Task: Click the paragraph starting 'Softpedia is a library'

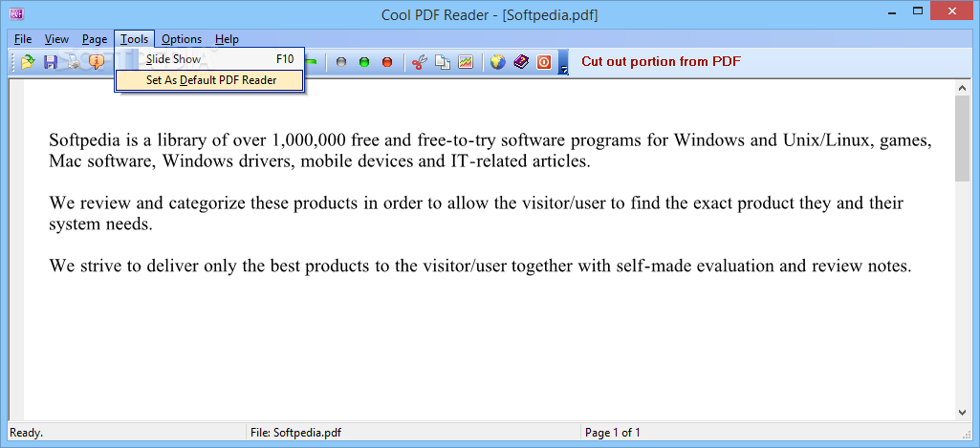Action: click(x=490, y=151)
